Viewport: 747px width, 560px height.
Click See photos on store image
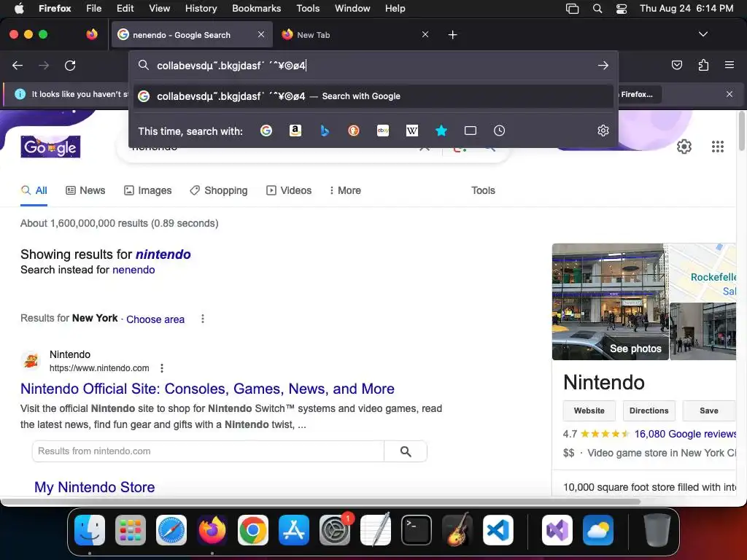635,349
